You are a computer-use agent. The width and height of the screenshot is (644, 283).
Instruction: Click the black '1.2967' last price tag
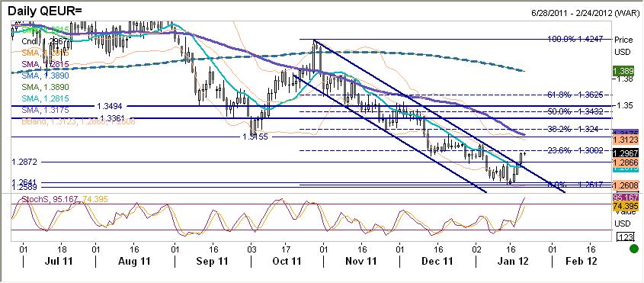[x=625, y=153]
